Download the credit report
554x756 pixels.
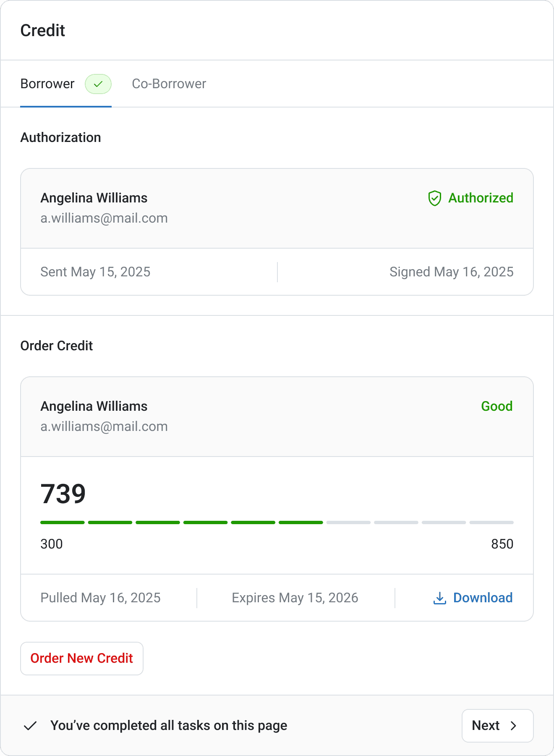click(483, 598)
